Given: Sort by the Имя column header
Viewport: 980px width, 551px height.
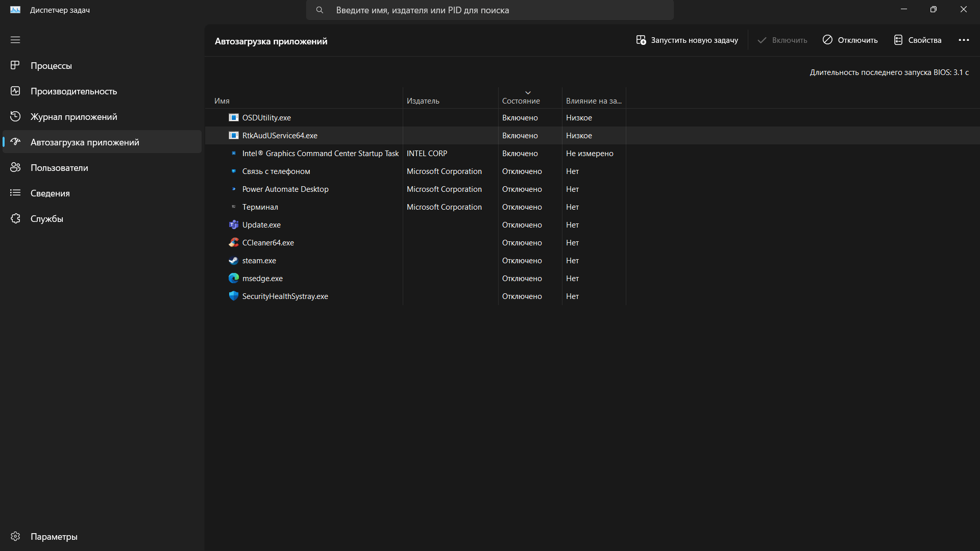Looking at the screenshot, I should [304, 98].
